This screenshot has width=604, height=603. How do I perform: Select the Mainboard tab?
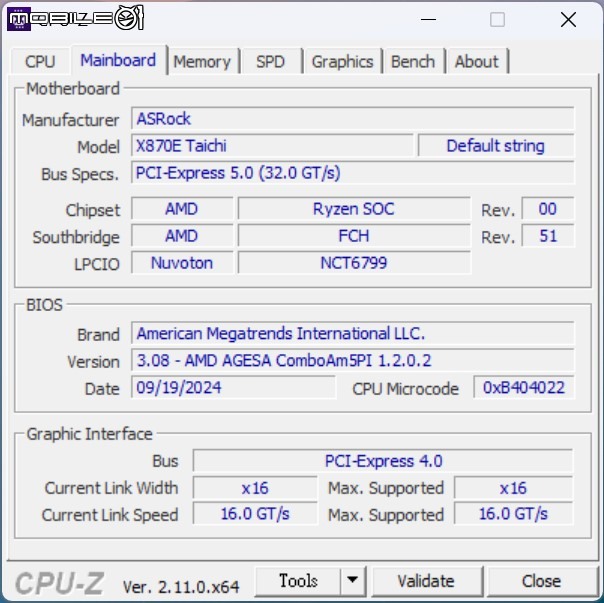coord(118,60)
